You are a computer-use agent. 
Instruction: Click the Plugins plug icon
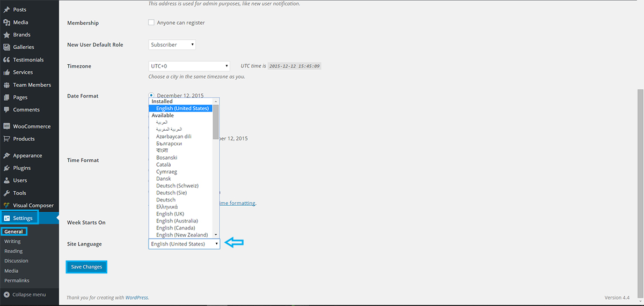click(6, 168)
